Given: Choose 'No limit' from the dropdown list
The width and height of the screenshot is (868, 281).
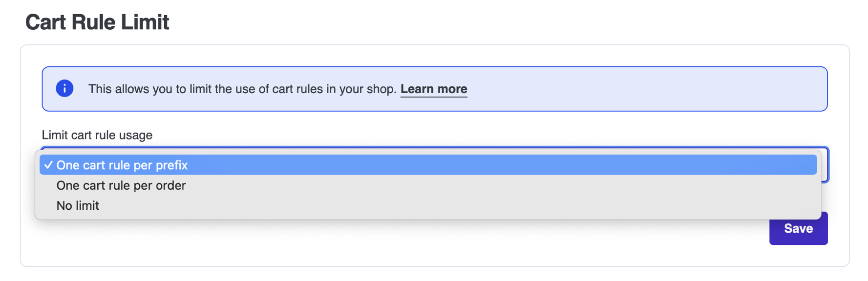Looking at the screenshot, I should click(x=77, y=205).
